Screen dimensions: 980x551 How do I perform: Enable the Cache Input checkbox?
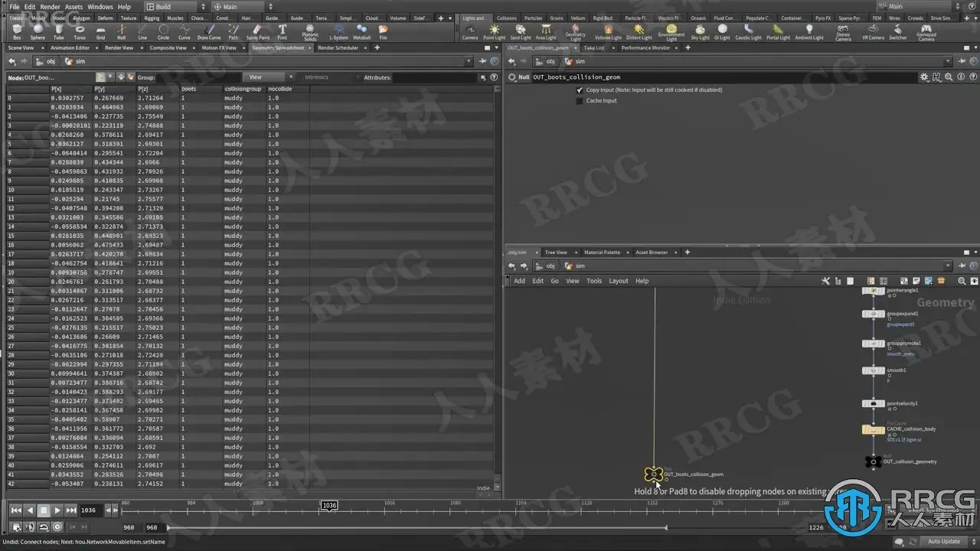tap(580, 101)
